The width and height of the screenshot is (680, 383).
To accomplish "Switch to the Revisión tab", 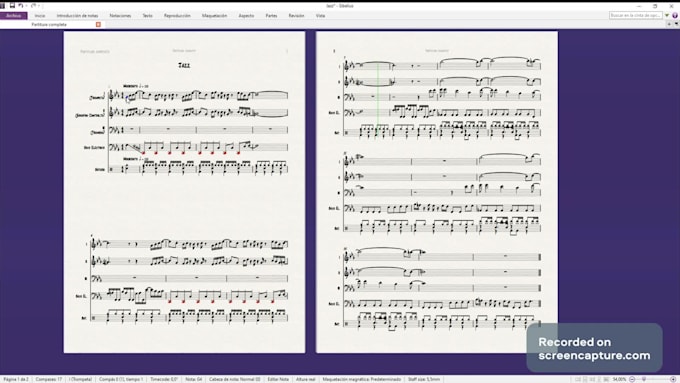I will point(297,16).
